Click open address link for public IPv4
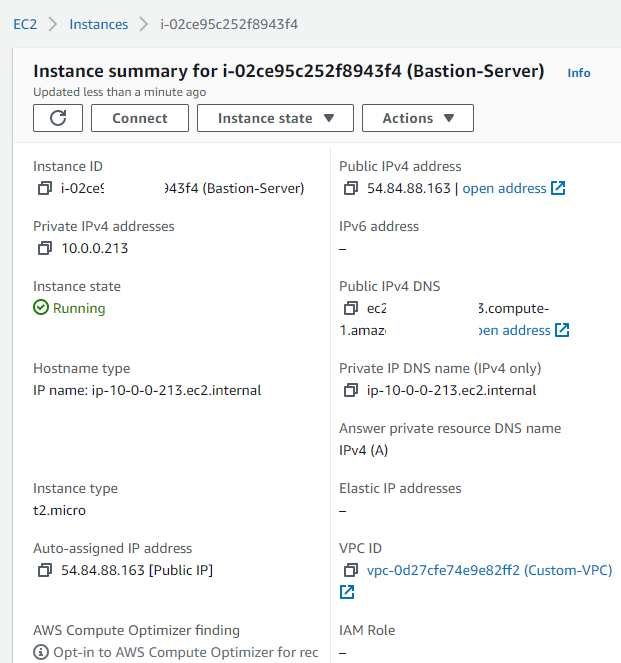 click(x=504, y=188)
